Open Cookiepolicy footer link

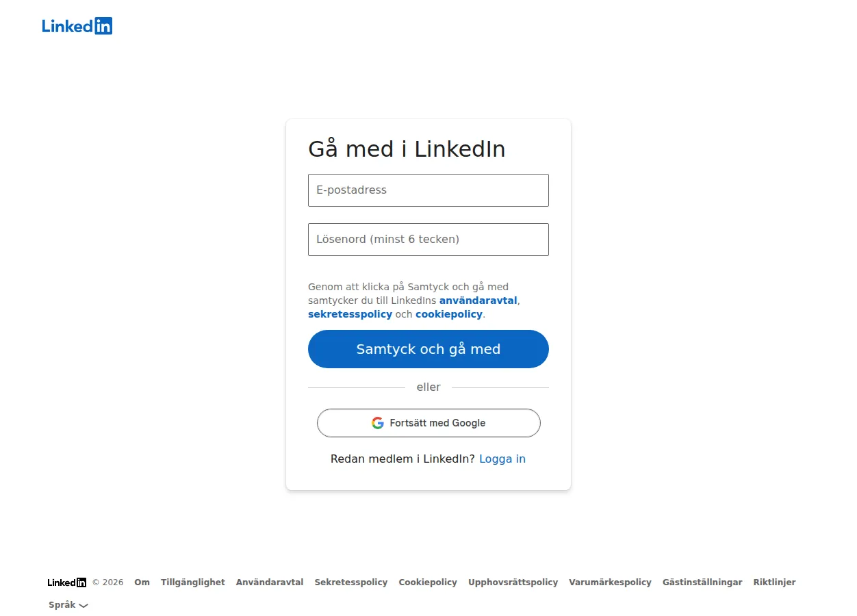(x=428, y=582)
